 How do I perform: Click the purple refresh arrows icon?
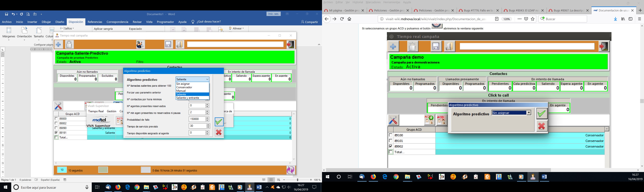(290, 170)
